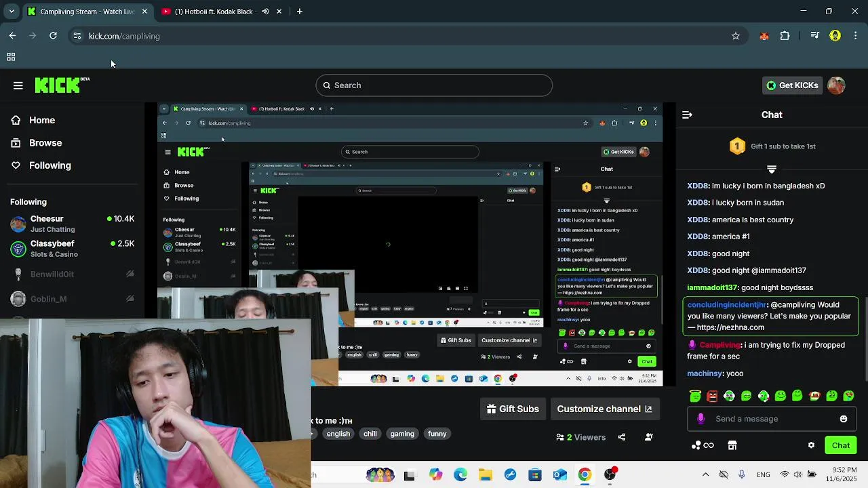The height and width of the screenshot is (488, 868).
Task: Open the Kick sidebar hamburger menu
Action: tap(18, 85)
